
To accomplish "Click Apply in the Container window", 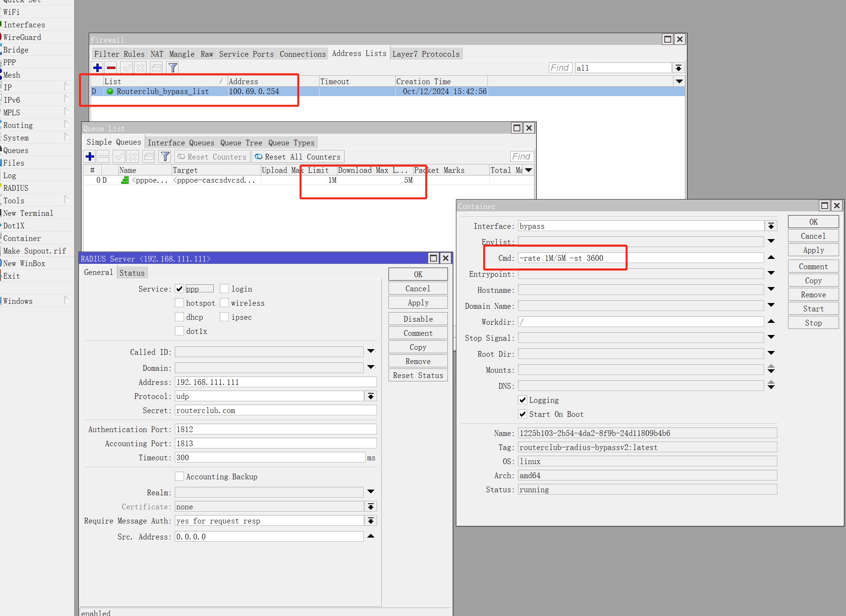I will coord(814,250).
